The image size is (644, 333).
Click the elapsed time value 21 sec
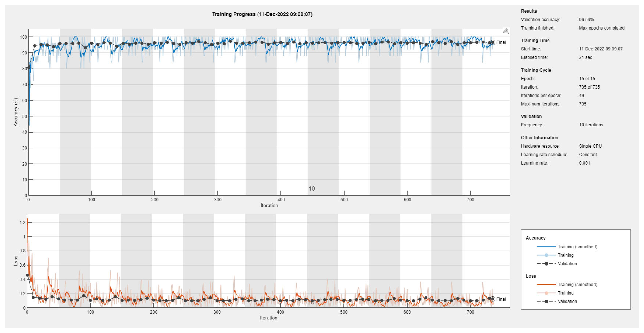[585, 57]
